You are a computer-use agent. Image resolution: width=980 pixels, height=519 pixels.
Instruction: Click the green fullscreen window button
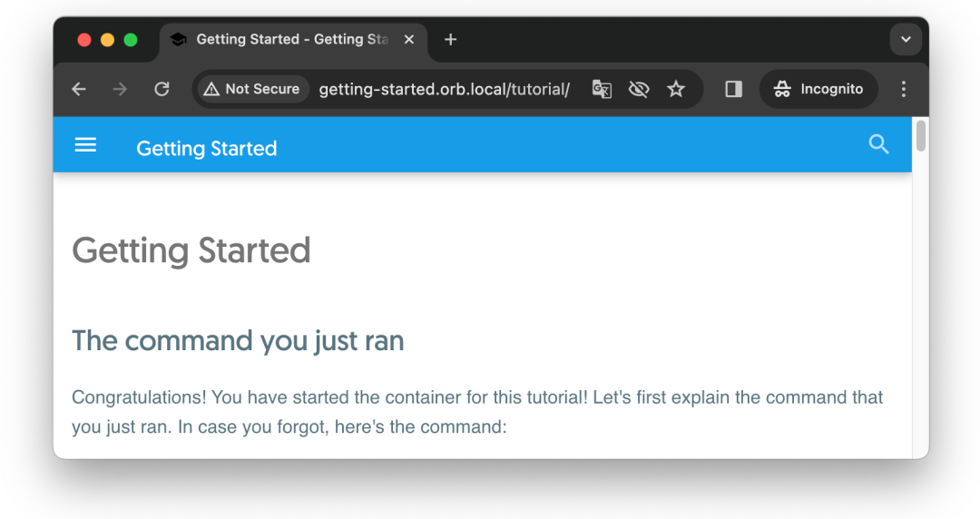point(131,40)
